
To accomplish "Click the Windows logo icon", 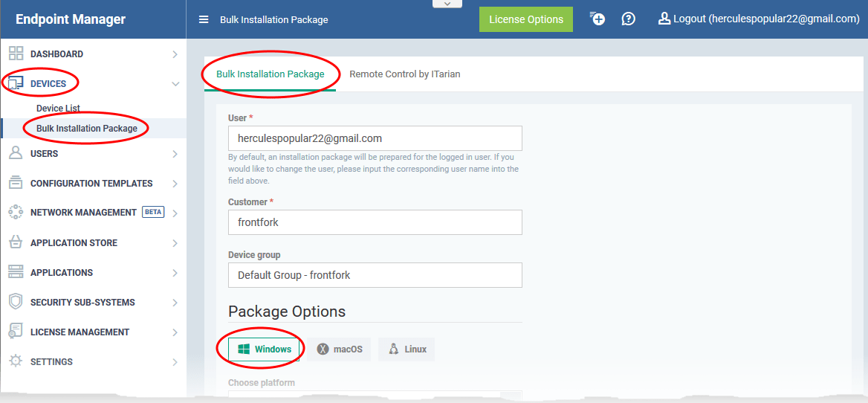I will (x=244, y=349).
